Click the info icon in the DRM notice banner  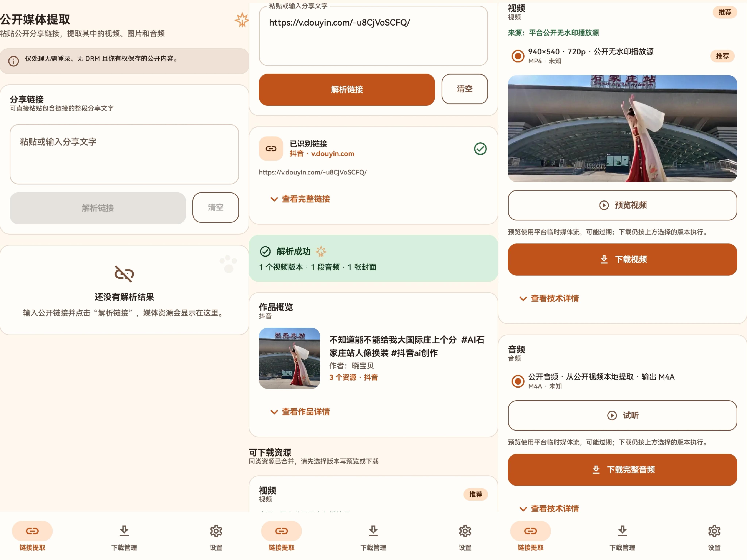13,61
